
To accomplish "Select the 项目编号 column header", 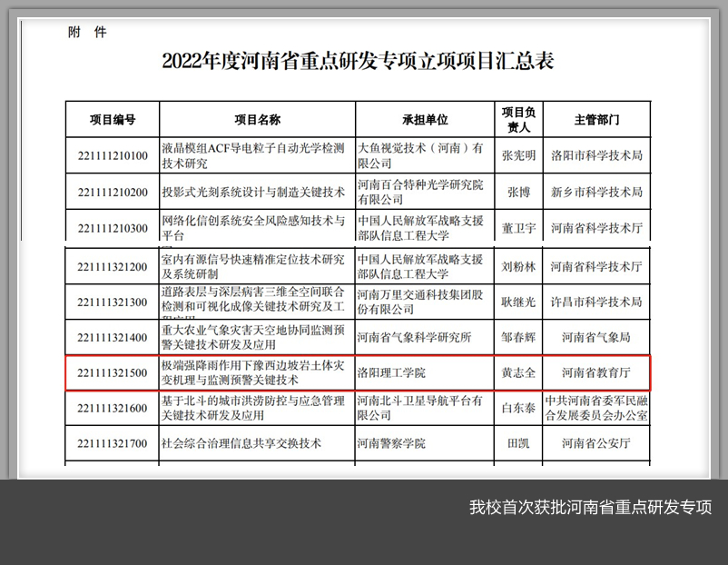I will (x=113, y=119).
